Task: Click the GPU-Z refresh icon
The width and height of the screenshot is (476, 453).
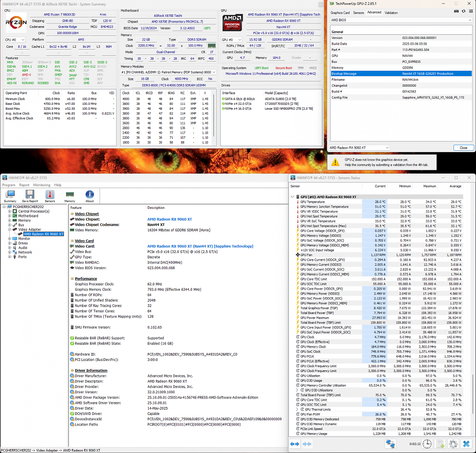Action: (x=464, y=11)
